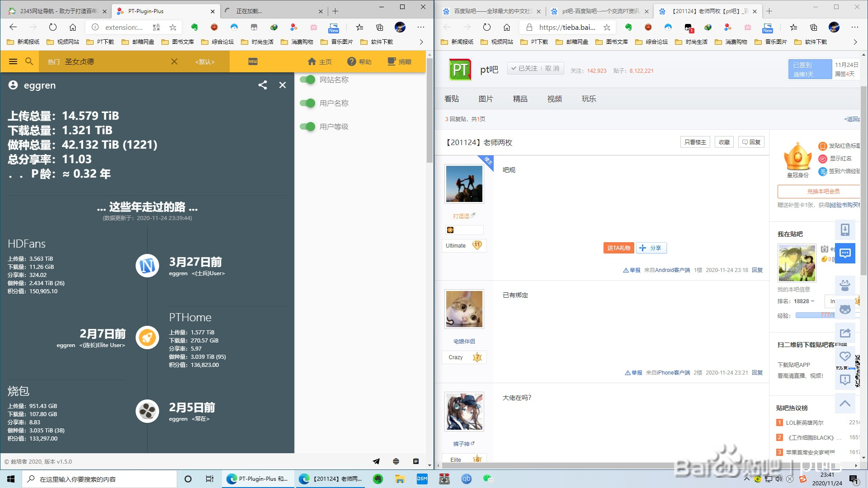Click 兑换本吧会员 button
Screen dimensions: 868x488
819,191
